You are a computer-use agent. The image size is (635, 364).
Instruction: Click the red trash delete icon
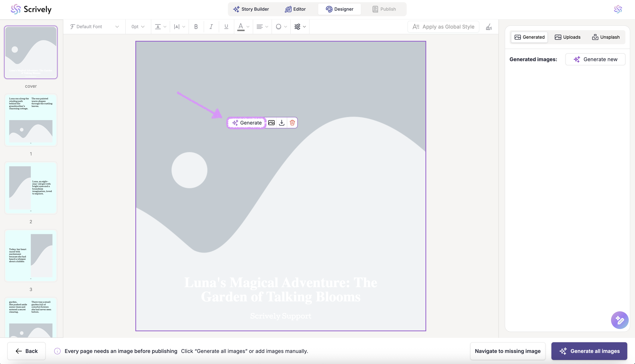292,123
